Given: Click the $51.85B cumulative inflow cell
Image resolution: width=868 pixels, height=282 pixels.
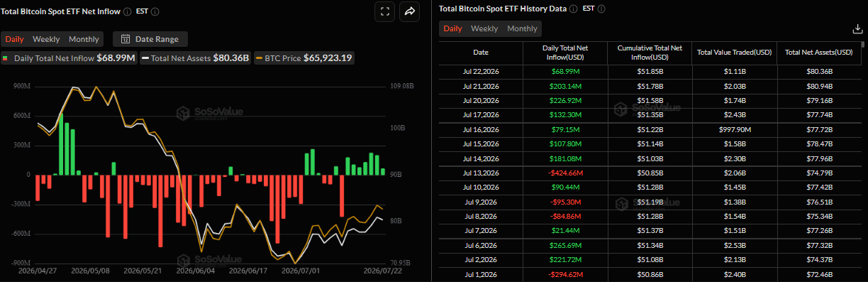Looking at the screenshot, I should pos(650,72).
